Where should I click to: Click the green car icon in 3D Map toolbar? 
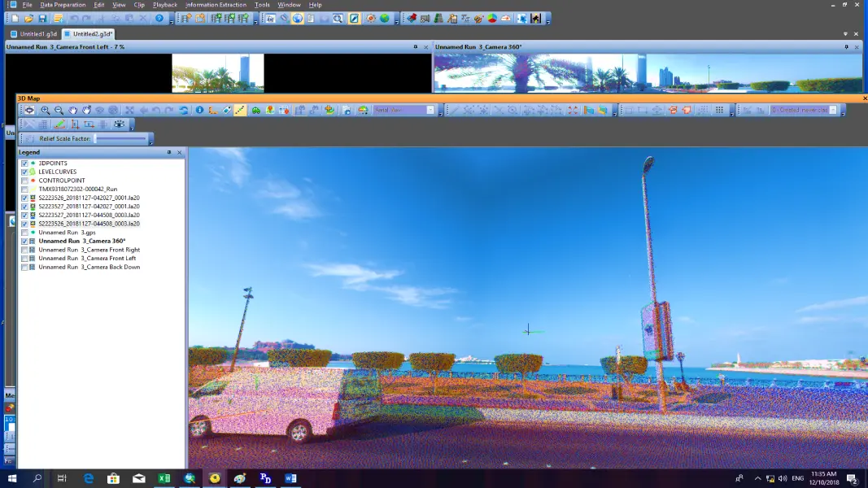pyautogui.click(x=256, y=111)
